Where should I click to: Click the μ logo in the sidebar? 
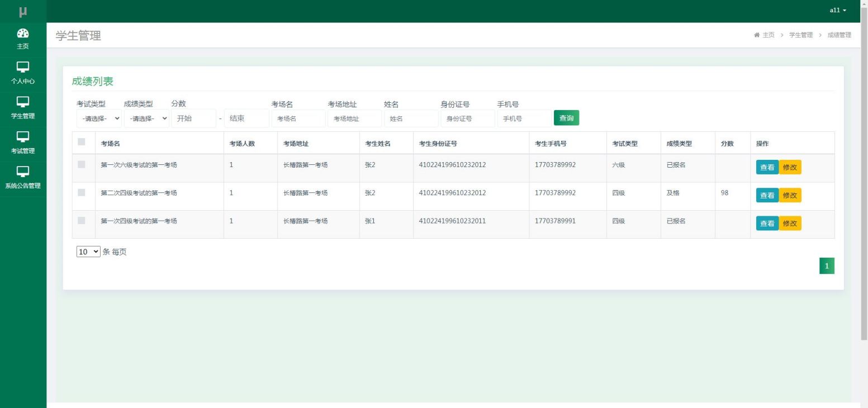[23, 11]
